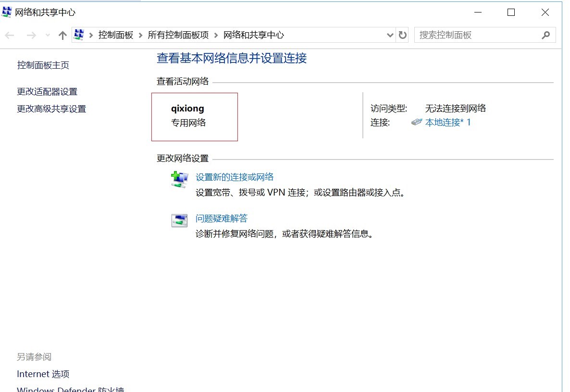Screen dimensions: 570x392
Task: Click the 专用网络 network type text
Action: coord(188,123)
